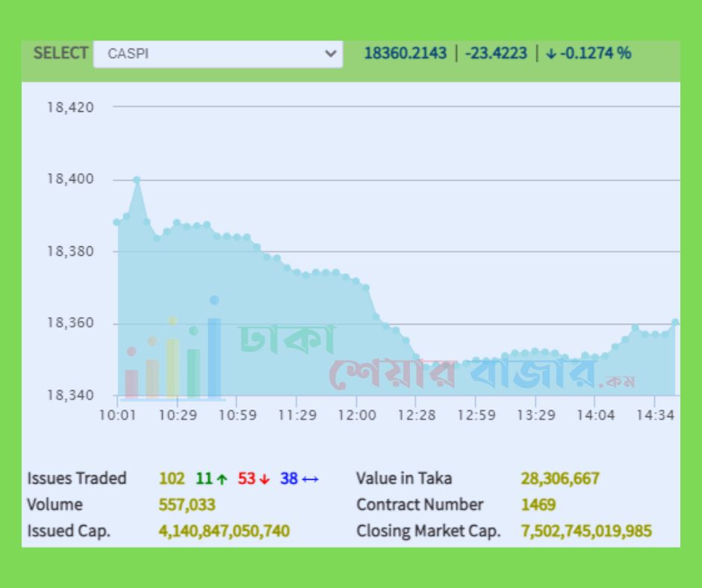Click the green up arrow next to 11

[222, 479]
